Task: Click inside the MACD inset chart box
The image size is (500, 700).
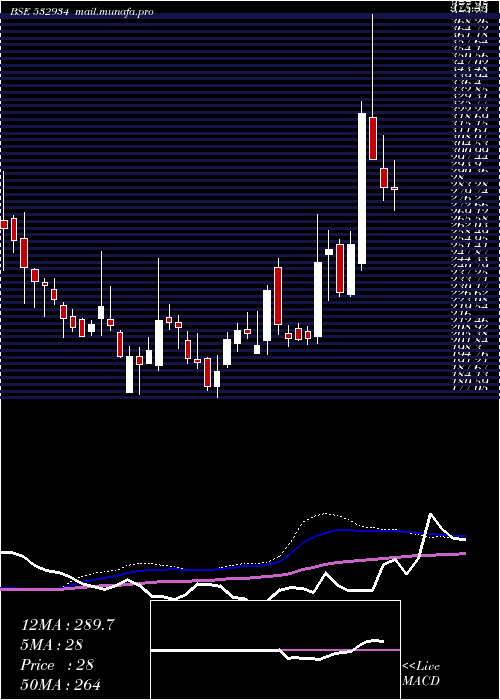Action: [275, 650]
